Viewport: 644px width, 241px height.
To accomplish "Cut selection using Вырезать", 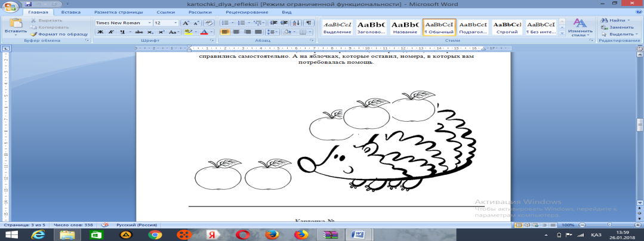I will point(47,20).
